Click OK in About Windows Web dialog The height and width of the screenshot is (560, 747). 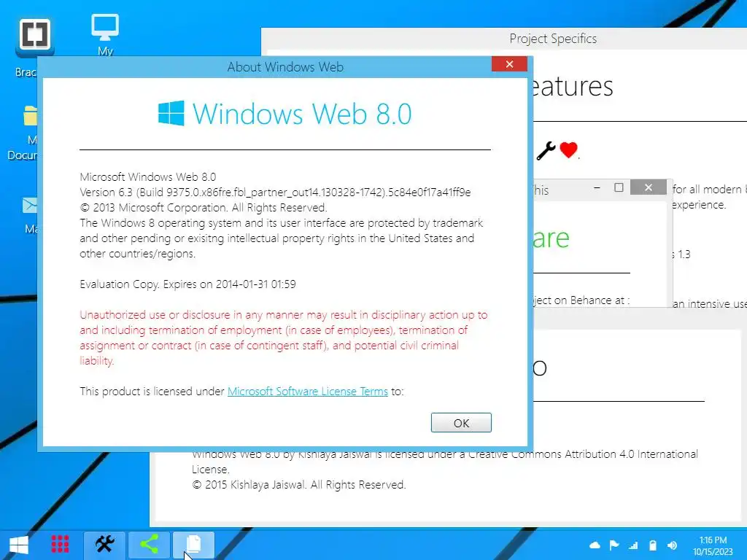pyautogui.click(x=461, y=423)
